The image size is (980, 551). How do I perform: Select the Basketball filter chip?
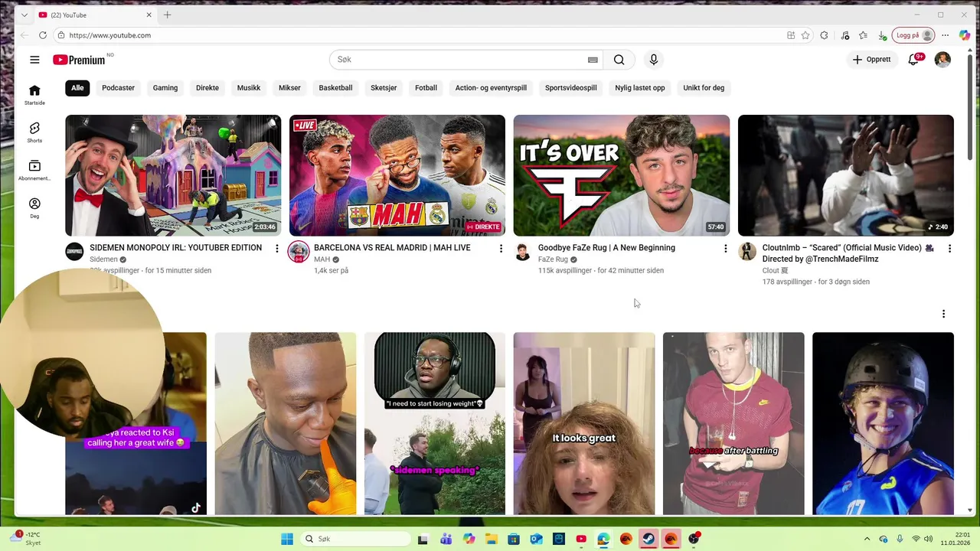335,88
